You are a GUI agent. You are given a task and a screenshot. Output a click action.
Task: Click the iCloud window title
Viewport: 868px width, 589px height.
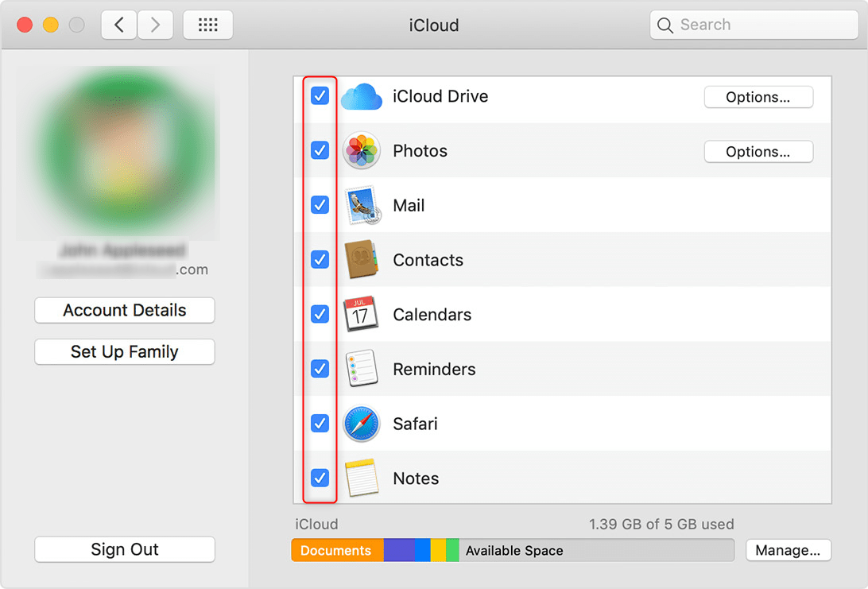434,25
